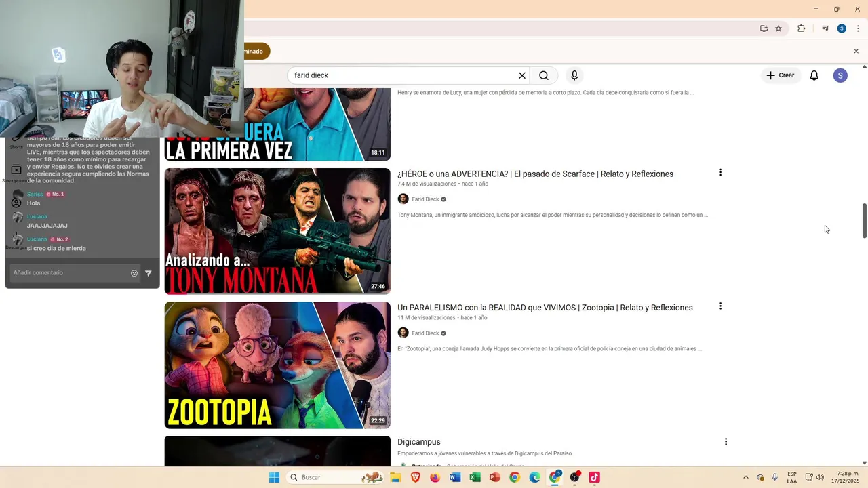Viewport: 868px width, 488px height.
Task: Show hidden system tray icons chevron
Action: [x=746, y=477]
